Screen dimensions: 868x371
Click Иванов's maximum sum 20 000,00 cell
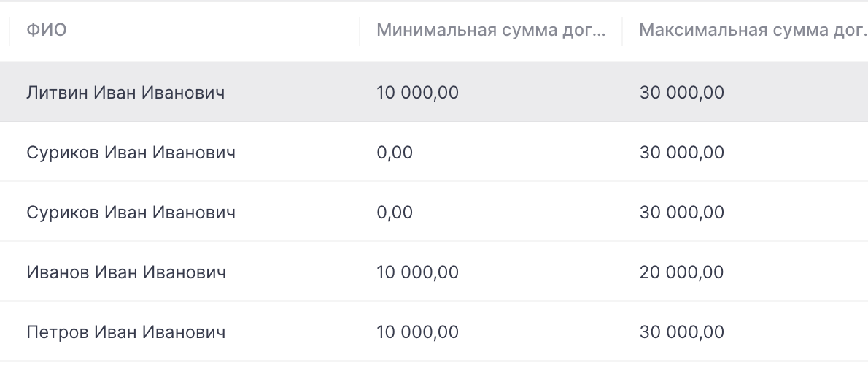[x=682, y=272]
